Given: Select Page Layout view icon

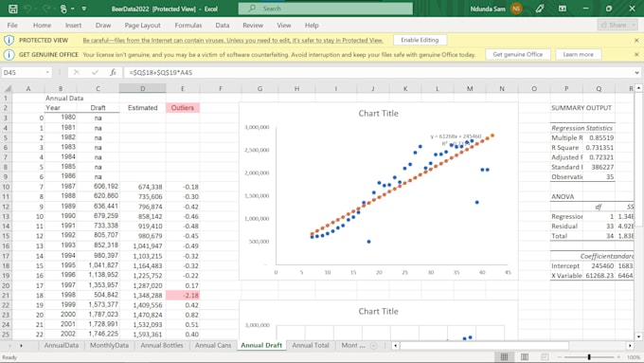Looking at the screenshot, I should [525, 356].
